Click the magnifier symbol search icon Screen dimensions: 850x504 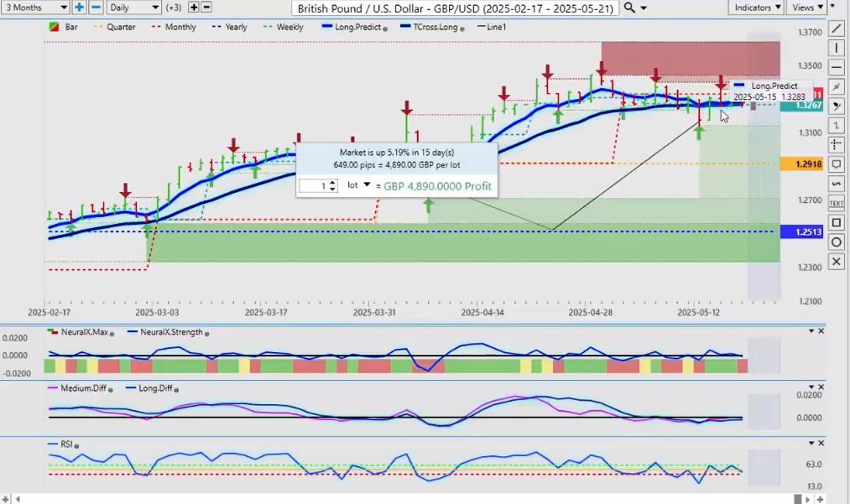pos(629,8)
